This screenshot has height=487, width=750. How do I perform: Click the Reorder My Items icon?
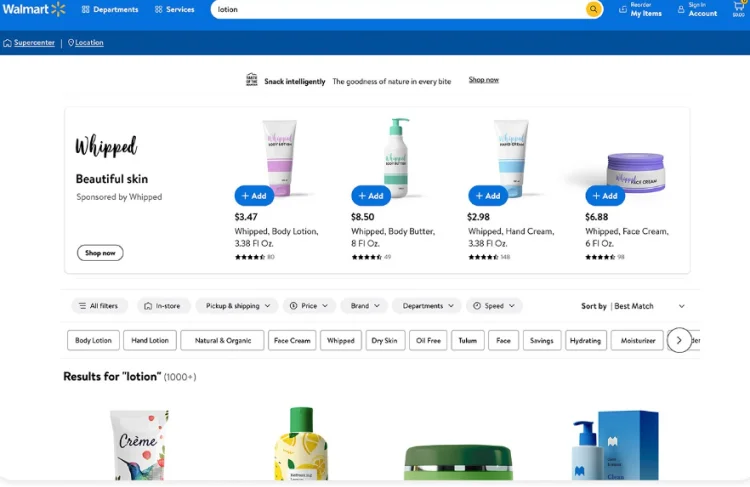(623, 9)
